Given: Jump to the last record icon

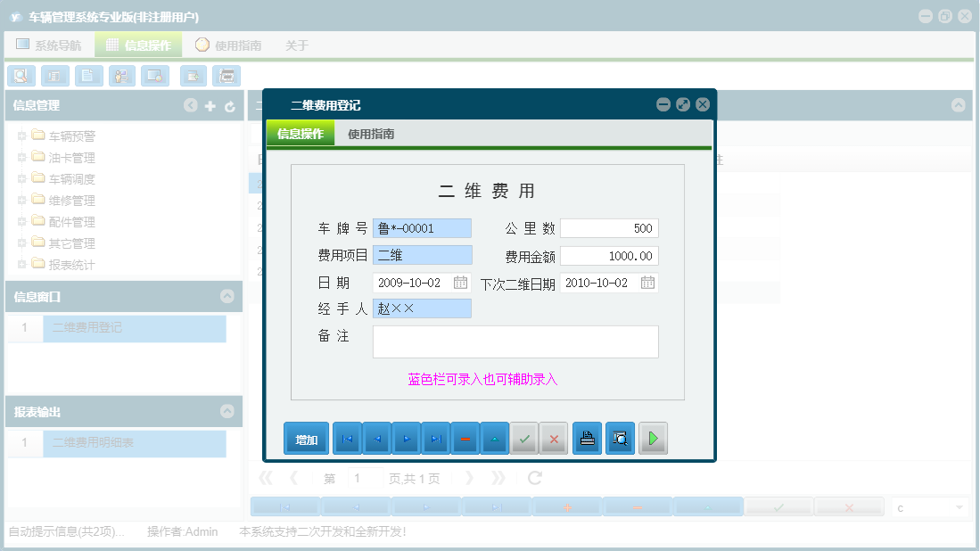Looking at the screenshot, I should point(435,438).
